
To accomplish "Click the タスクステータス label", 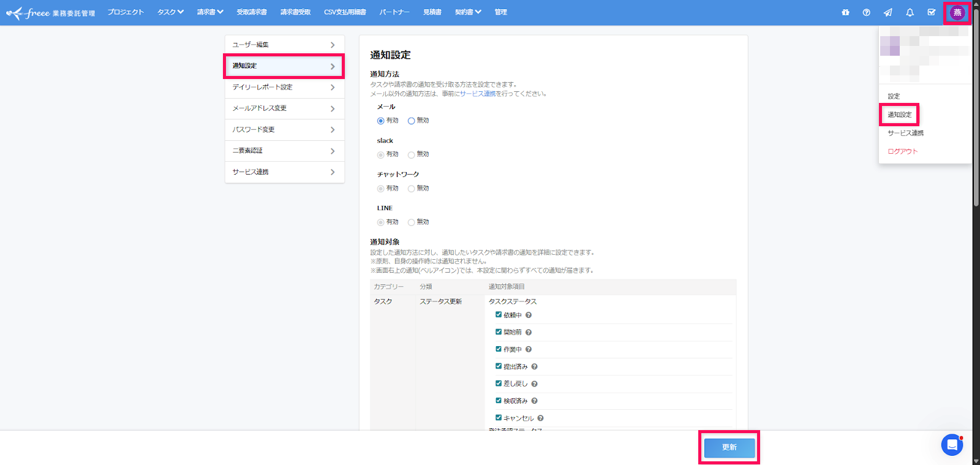I will point(513,301).
